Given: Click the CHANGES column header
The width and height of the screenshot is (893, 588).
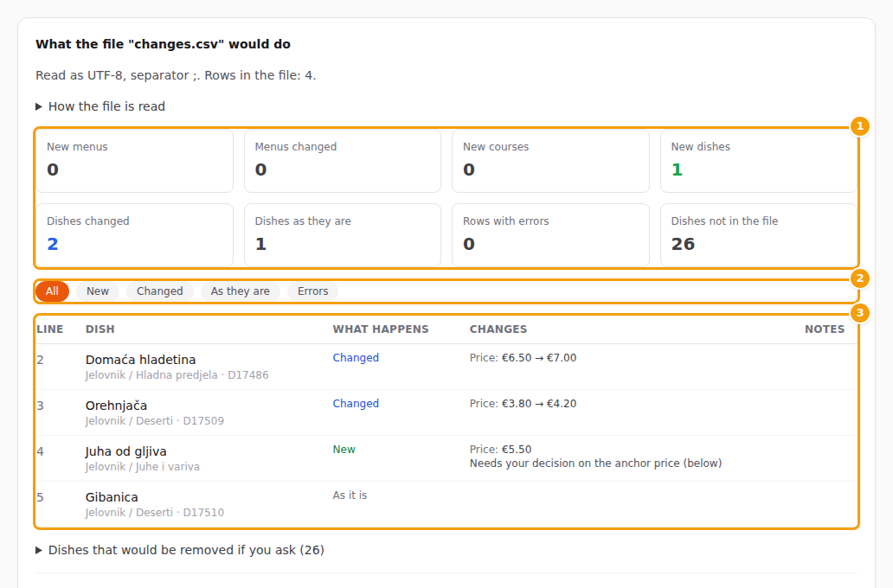Looking at the screenshot, I should pos(498,329).
